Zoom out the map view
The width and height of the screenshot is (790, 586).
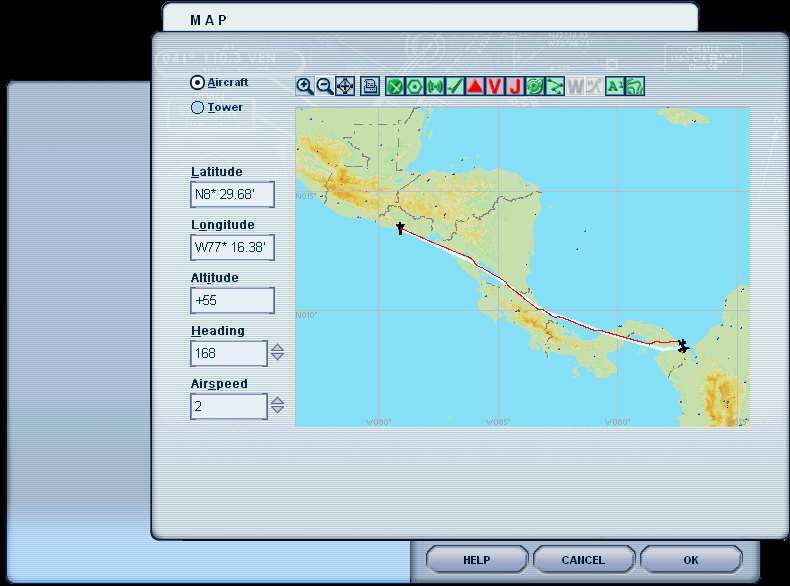[x=325, y=86]
